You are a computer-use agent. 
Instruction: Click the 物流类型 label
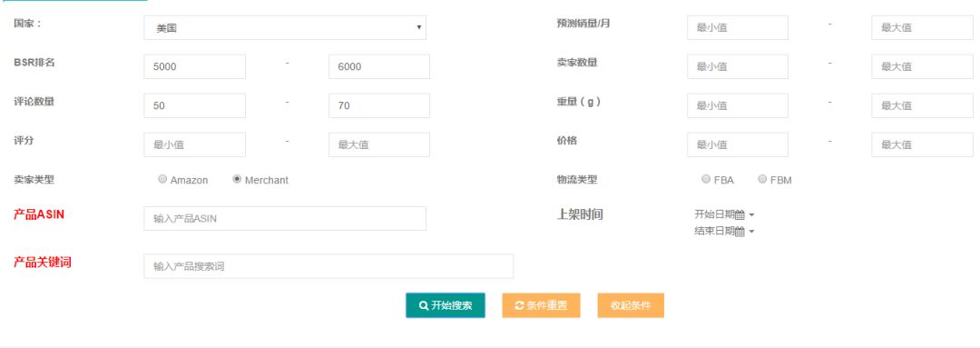pyautogui.click(x=577, y=180)
